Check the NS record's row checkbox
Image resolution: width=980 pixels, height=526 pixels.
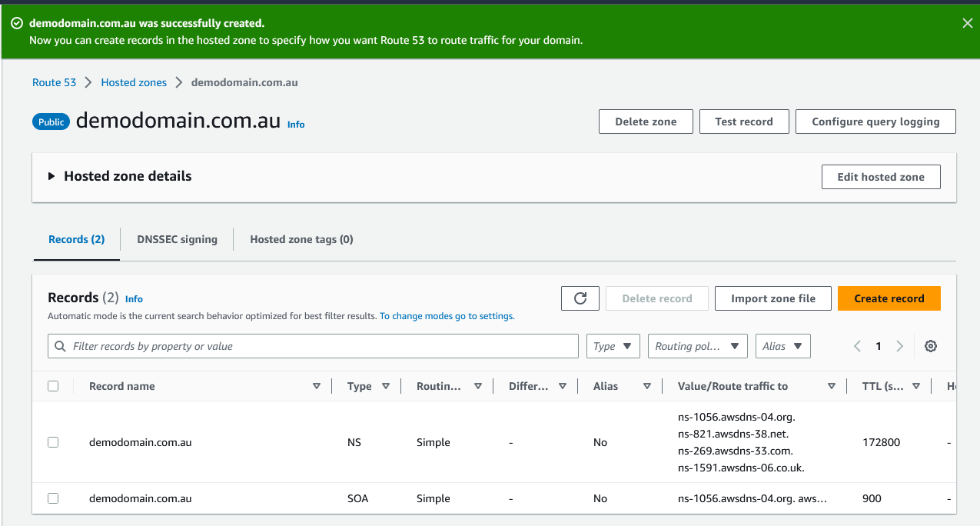point(52,442)
